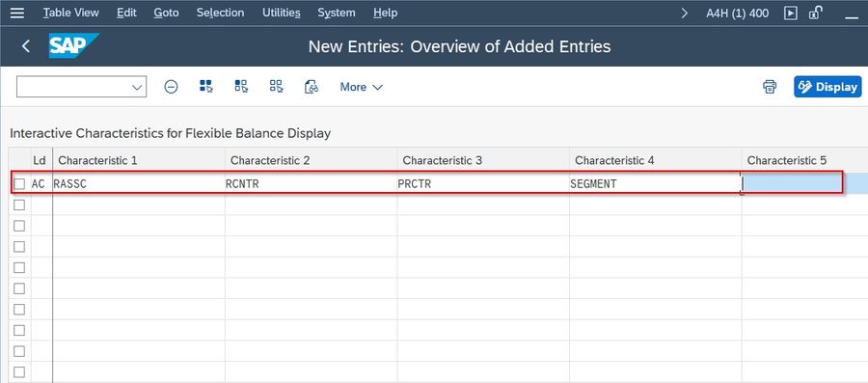Open the Goto menu

pos(166,13)
